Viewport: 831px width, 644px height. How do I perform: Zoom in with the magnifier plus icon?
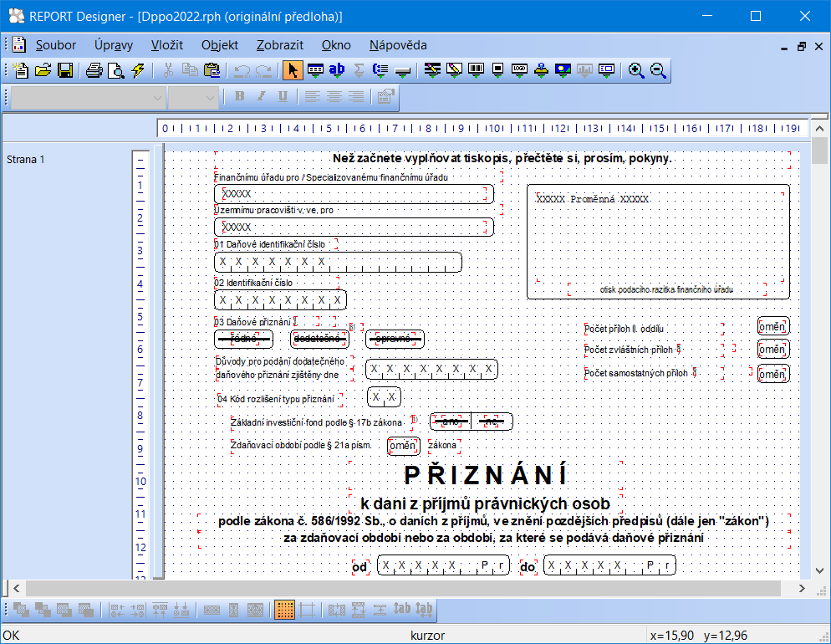636,70
